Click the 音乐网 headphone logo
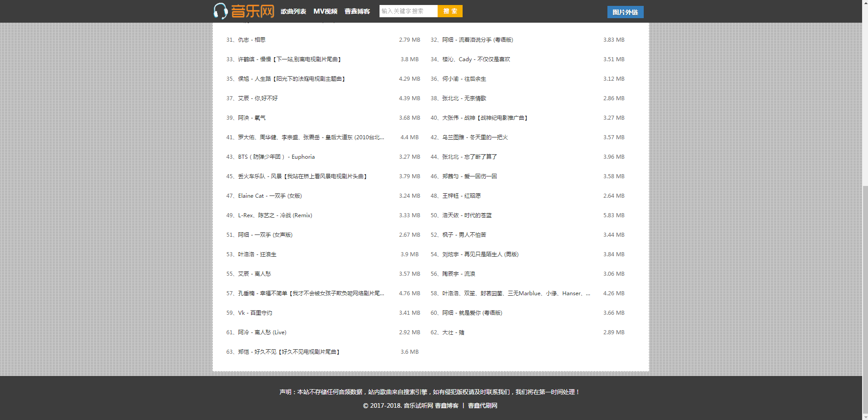Screen dimensions: 868x420 coord(244,11)
